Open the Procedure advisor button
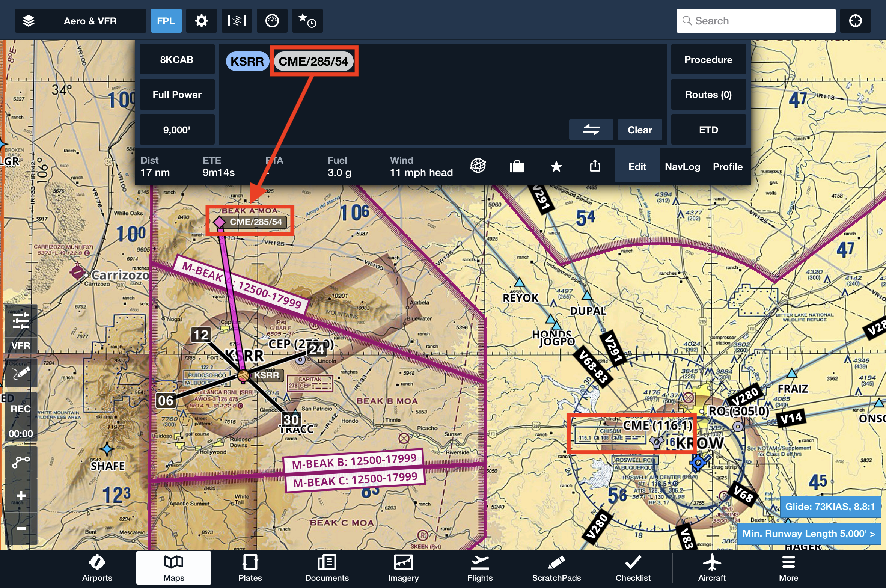 point(708,60)
